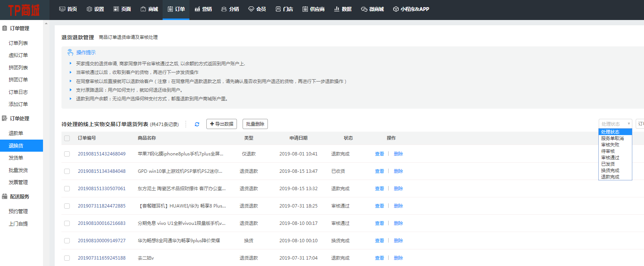Click the 订单处理 sidebar section icon

(5, 118)
